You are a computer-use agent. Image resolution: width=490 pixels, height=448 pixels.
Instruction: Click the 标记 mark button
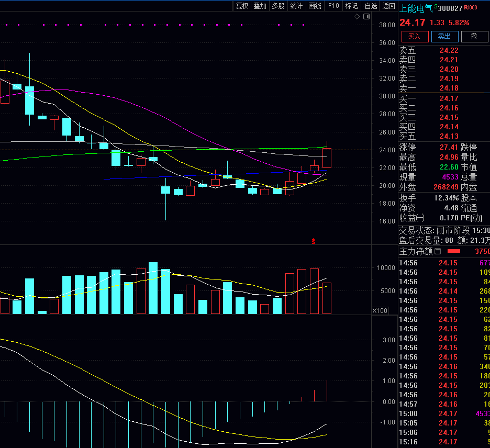tap(352, 6)
